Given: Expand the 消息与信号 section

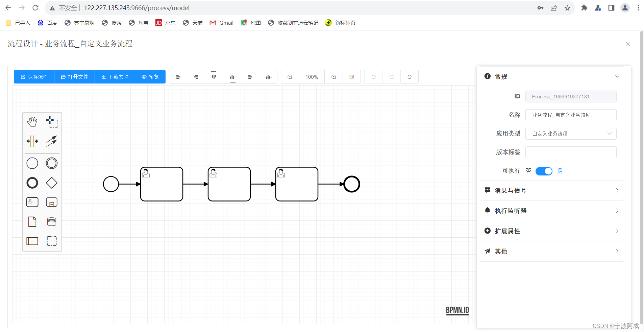Looking at the screenshot, I should tap(552, 191).
